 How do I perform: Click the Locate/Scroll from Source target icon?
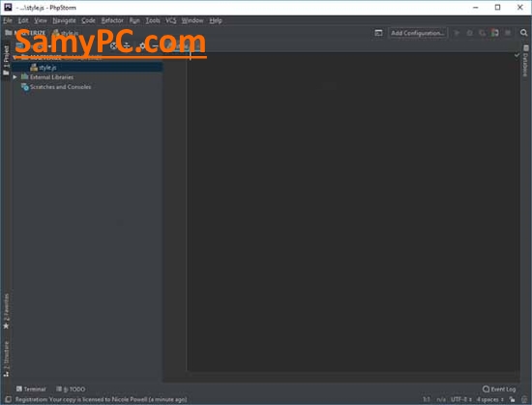114,46
